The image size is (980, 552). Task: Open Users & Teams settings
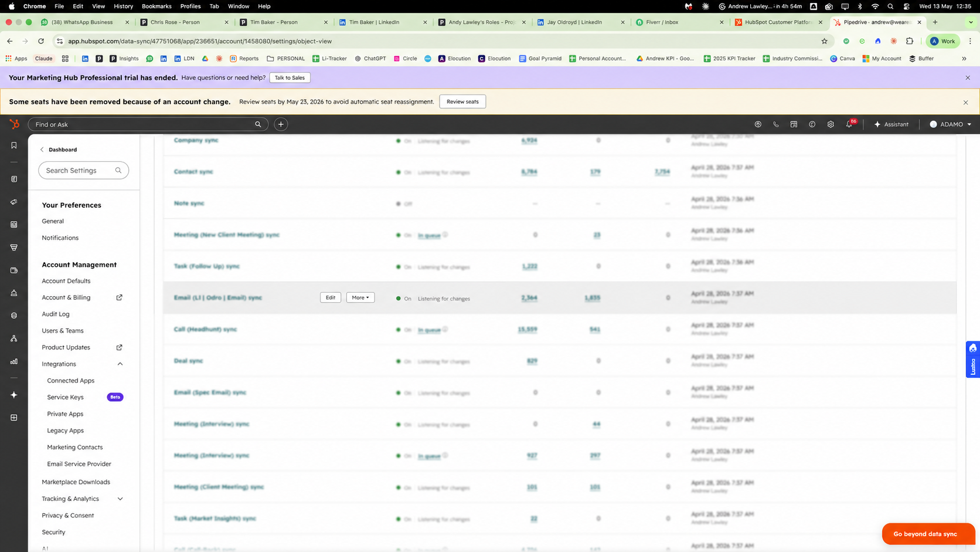pyautogui.click(x=63, y=331)
